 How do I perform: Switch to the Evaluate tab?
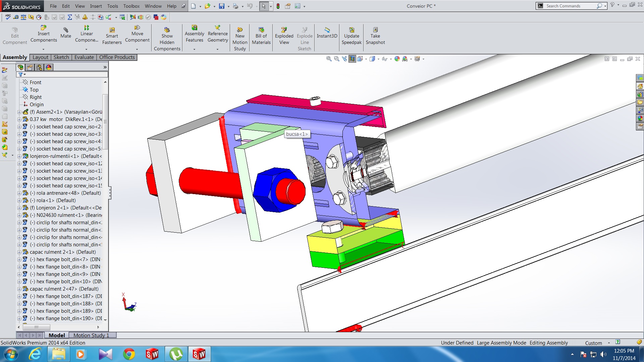(84, 57)
